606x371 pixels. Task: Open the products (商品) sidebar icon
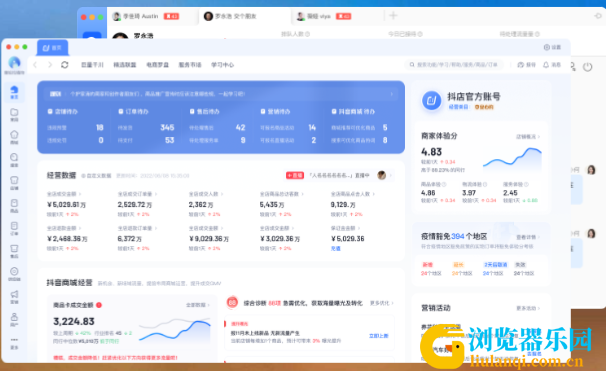point(14,206)
